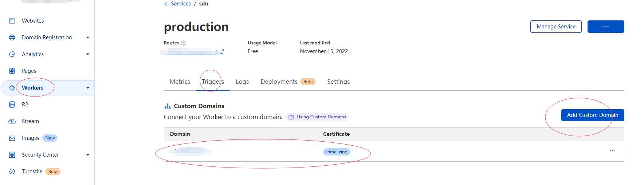644x185 pixels.
Task: Click the Initializing certificate status badge
Action: 337,152
